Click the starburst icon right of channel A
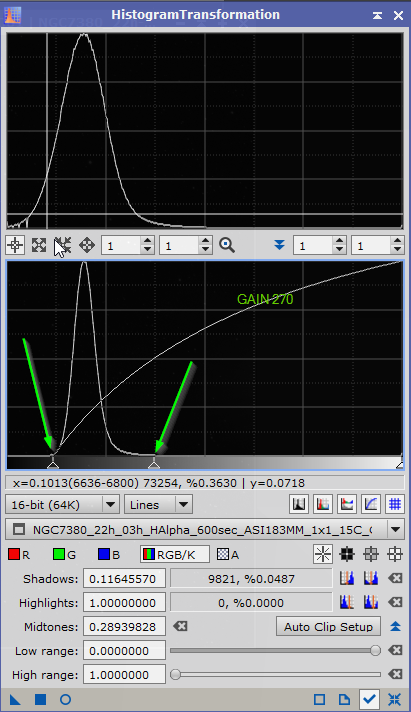The image size is (411, 712). tap(323, 554)
